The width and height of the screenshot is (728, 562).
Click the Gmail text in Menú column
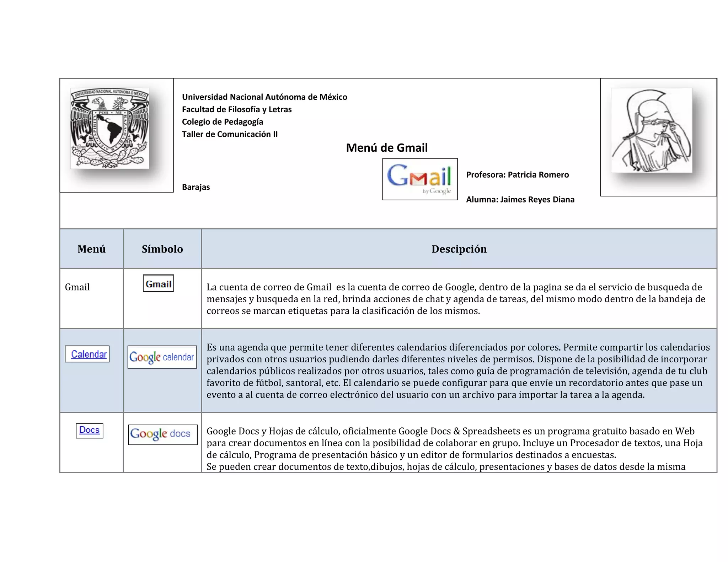(x=77, y=287)
